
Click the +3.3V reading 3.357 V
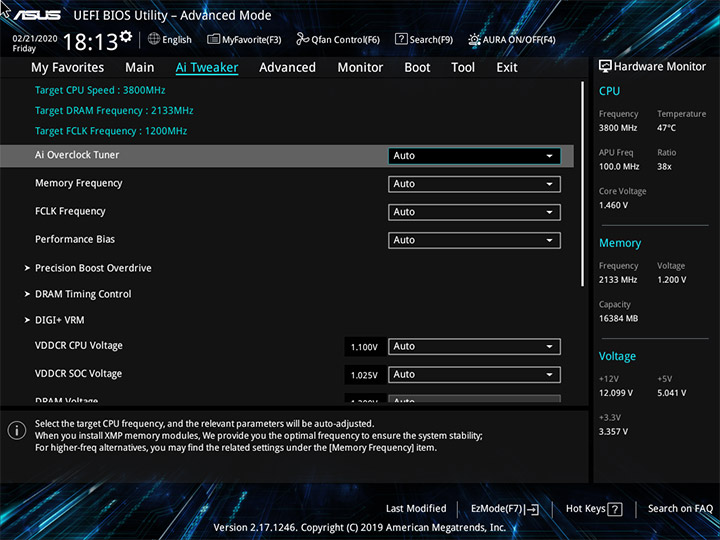tap(613, 432)
